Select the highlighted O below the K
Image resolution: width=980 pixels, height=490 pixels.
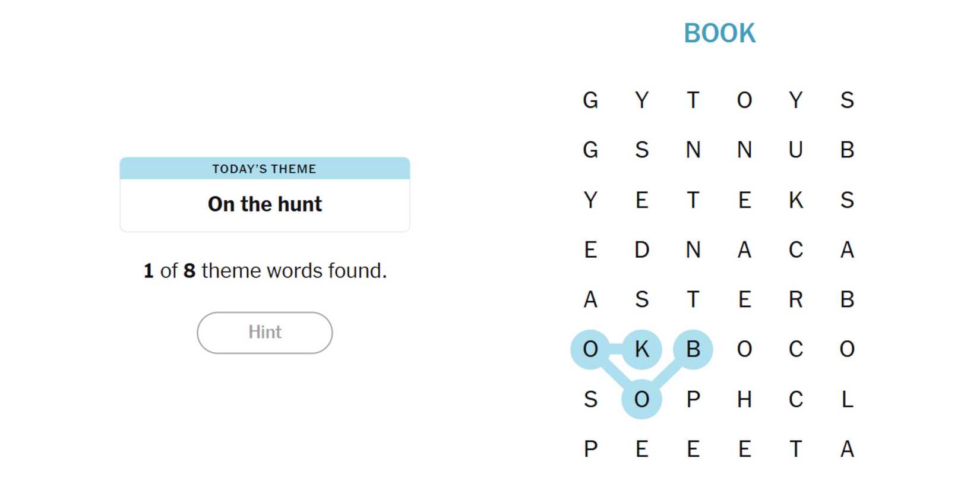click(x=641, y=399)
